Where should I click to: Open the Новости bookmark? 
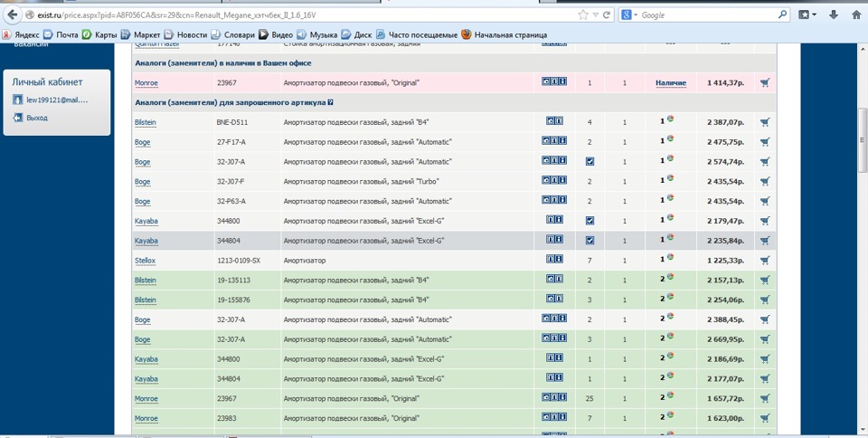pyautogui.click(x=185, y=35)
